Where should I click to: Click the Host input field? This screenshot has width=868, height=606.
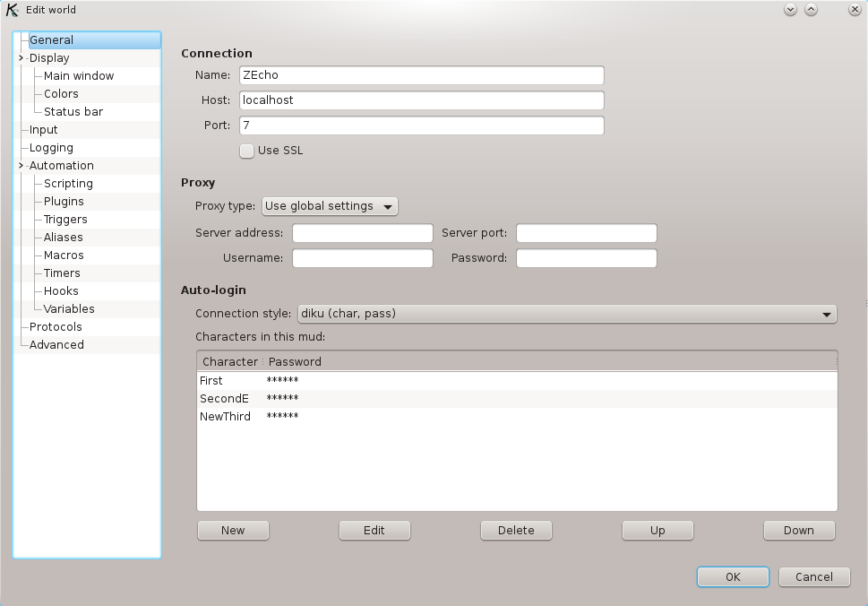click(421, 100)
